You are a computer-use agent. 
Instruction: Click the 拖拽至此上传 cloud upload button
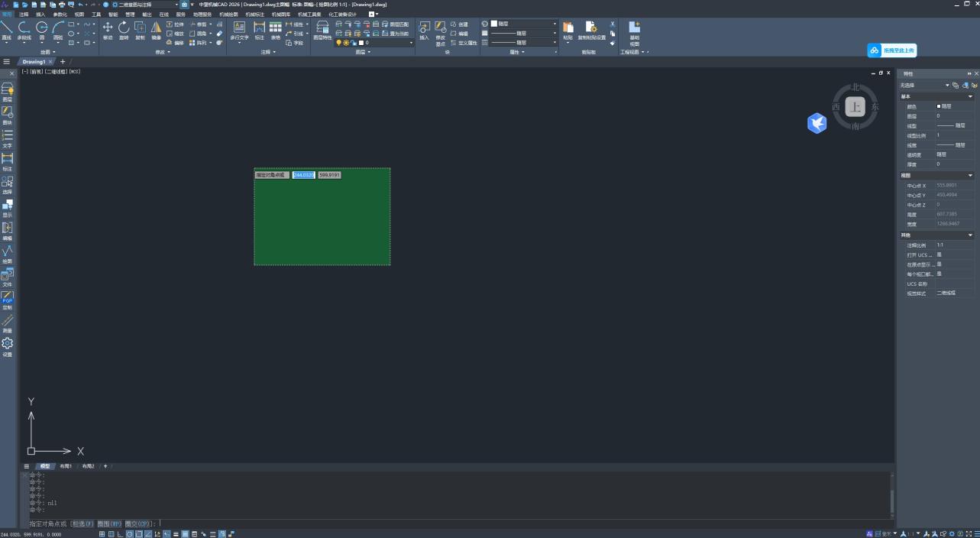pyautogui.click(x=891, y=50)
